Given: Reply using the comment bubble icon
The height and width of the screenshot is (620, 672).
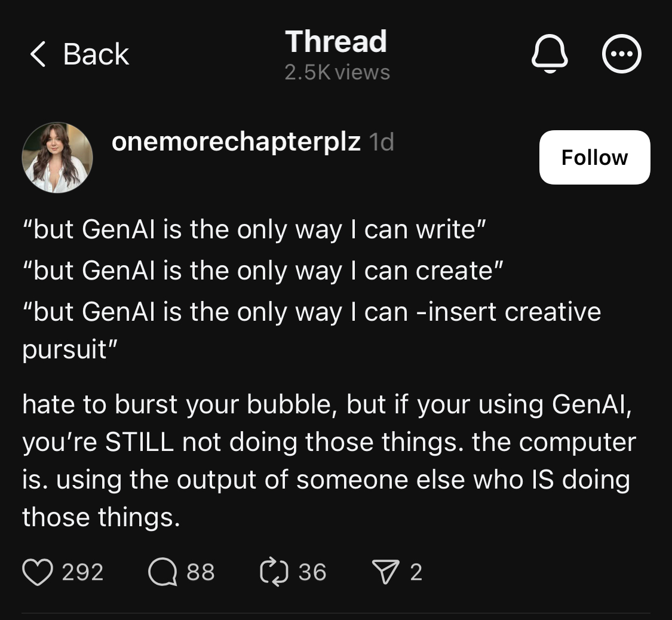Looking at the screenshot, I should [162, 572].
